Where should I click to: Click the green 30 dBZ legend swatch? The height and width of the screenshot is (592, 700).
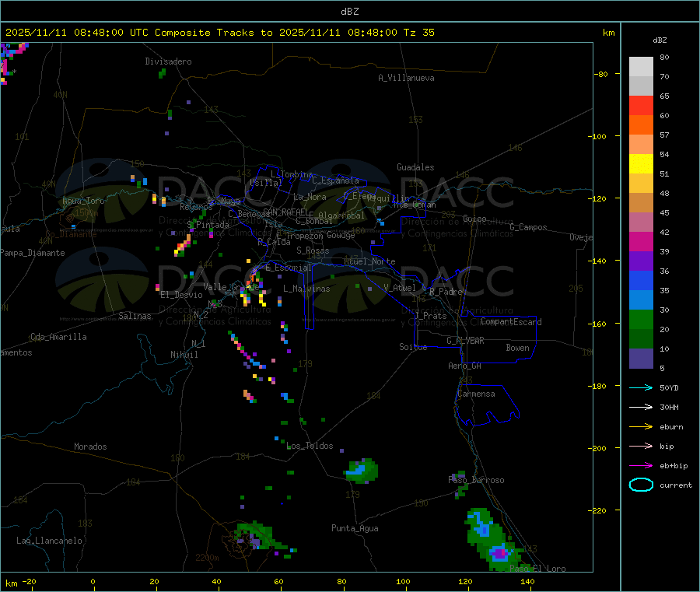(x=641, y=319)
